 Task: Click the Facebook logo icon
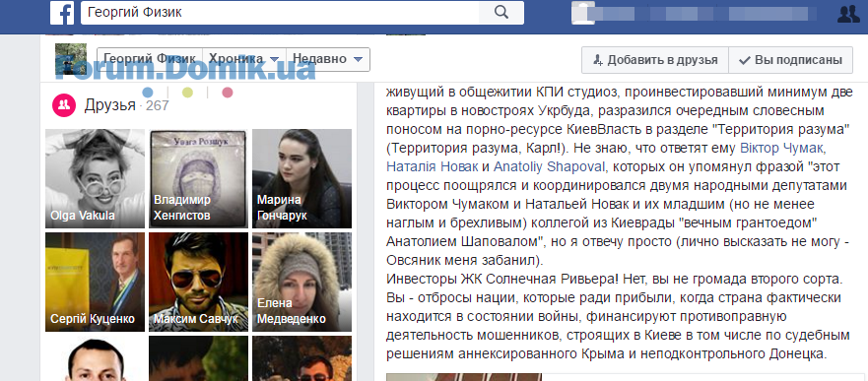click(62, 13)
